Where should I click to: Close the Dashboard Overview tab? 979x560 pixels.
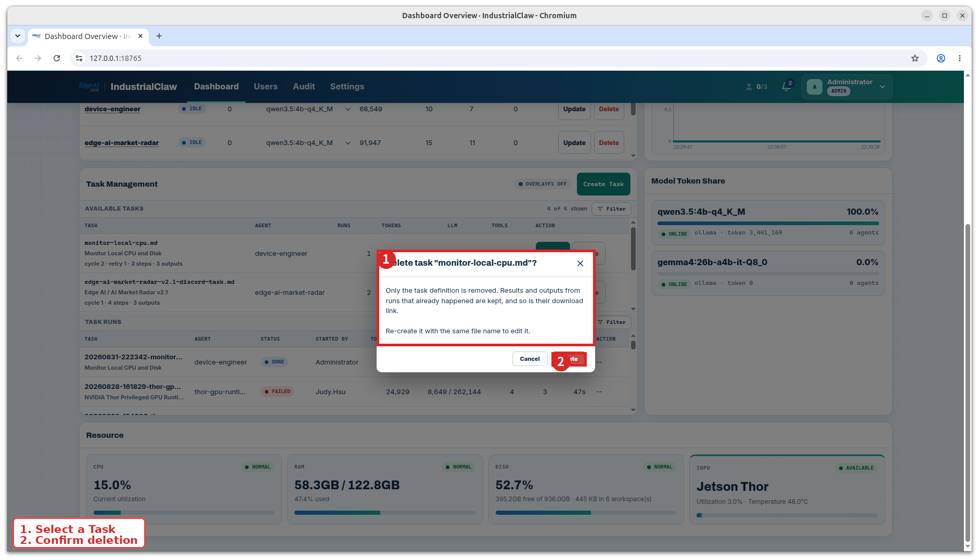pos(140,36)
